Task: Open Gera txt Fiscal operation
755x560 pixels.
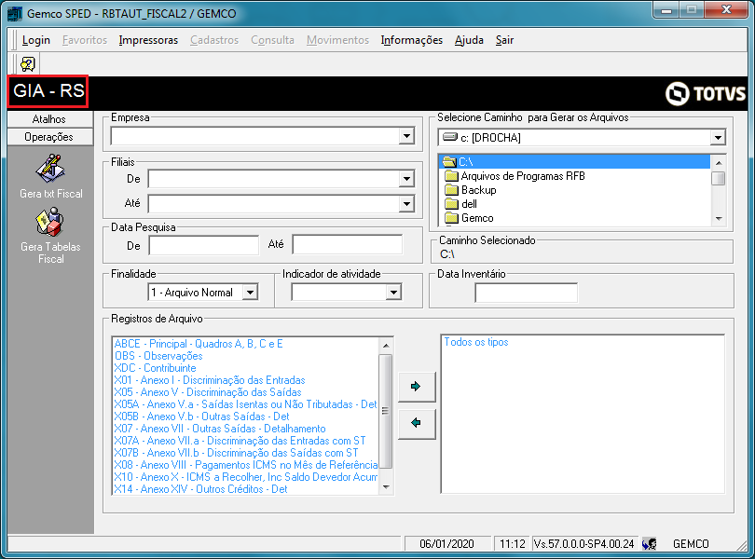Action: 50,176
